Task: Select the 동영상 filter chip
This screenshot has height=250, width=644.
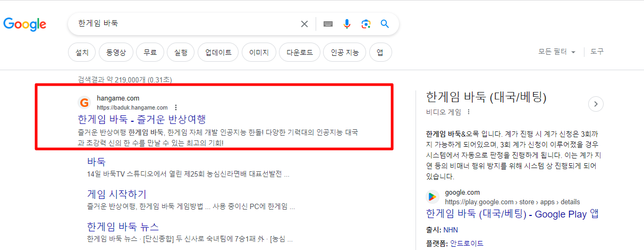Action: (116, 53)
